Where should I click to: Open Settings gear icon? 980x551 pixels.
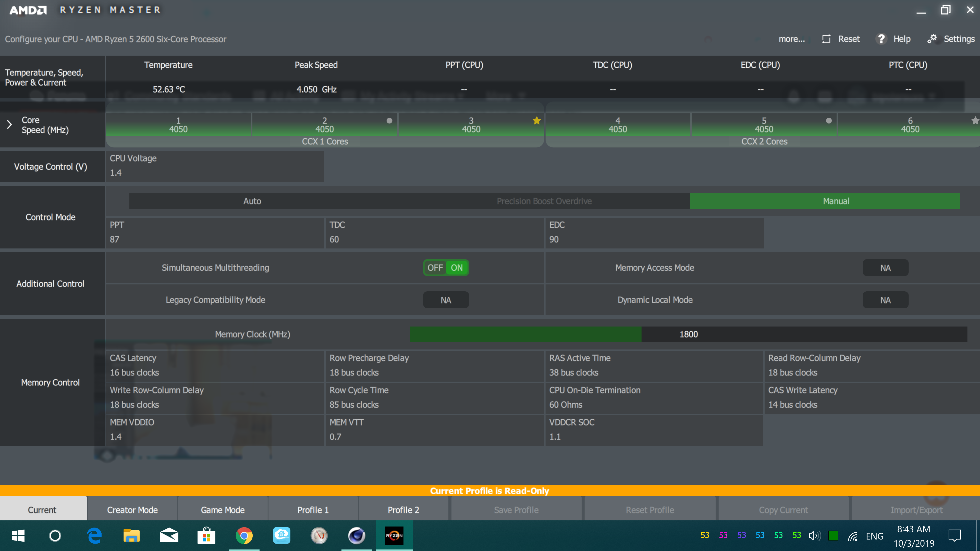click(x=932, y=39)
